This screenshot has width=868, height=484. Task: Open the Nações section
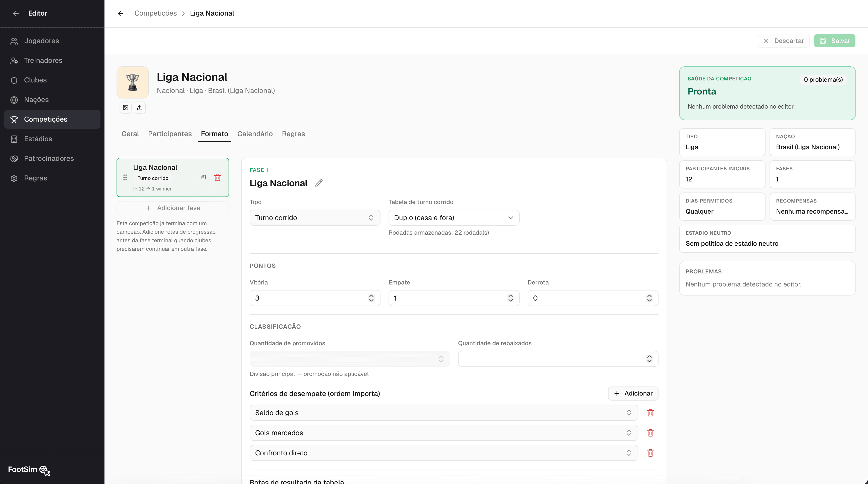coord(52,100)
